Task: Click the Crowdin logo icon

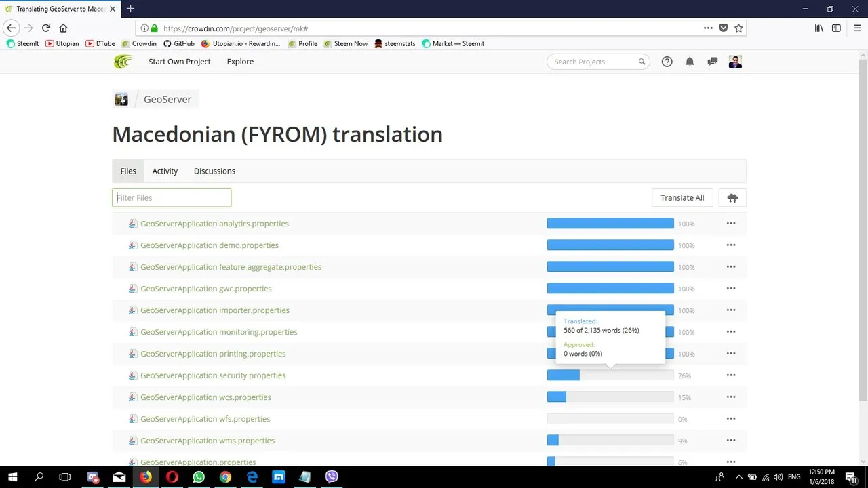Action: tap(123, 62)
